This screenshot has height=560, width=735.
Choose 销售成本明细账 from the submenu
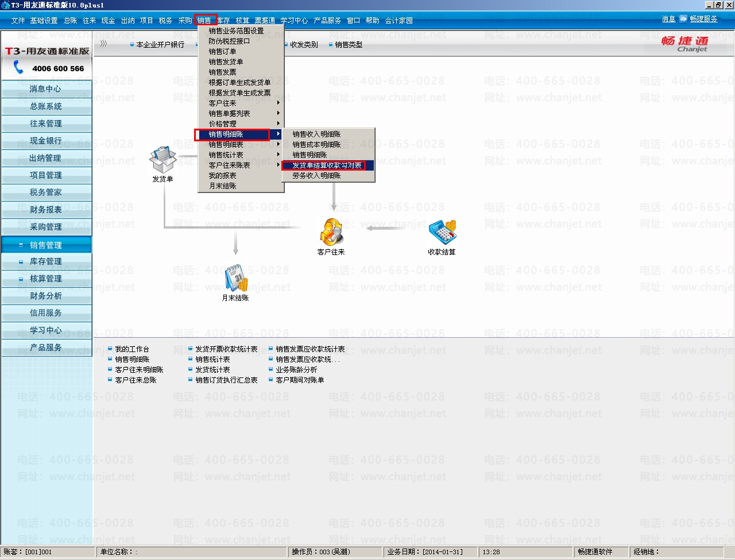pos(328,145)
